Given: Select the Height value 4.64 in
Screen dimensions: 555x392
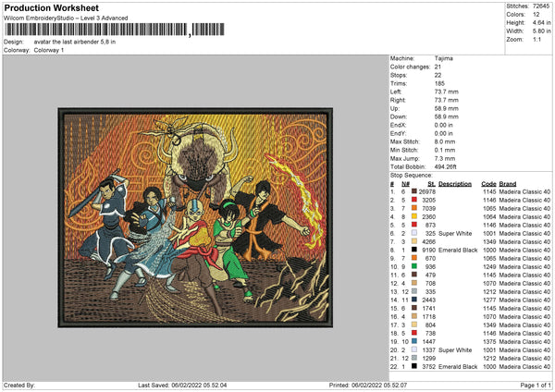Looking at the screenshot, I should click(x=541, y=22).
